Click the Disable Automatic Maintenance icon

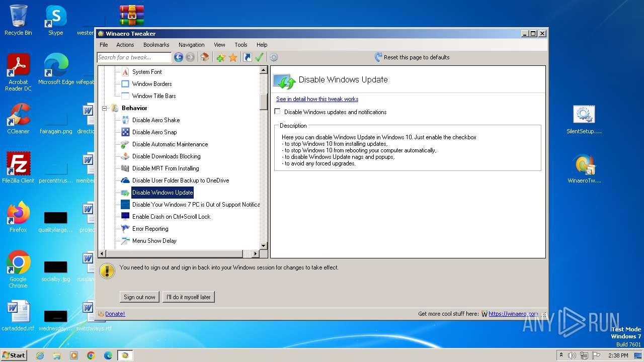(x=125, y=144)
